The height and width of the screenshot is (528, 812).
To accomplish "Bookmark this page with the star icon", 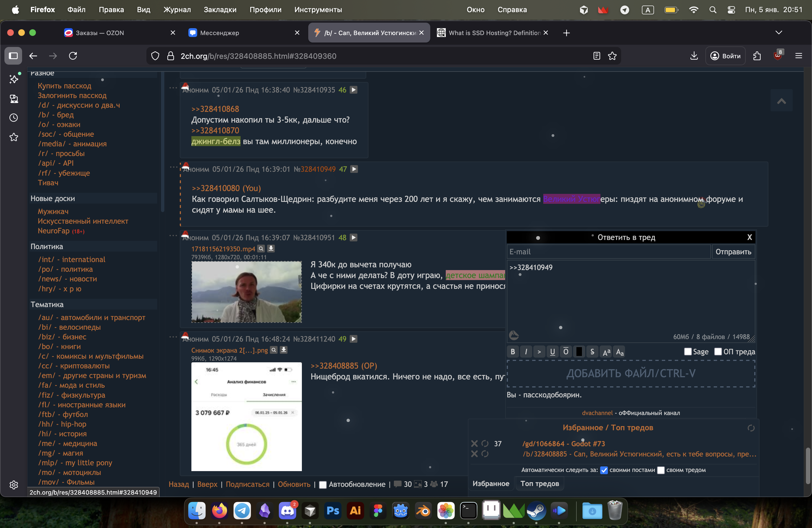I will [612, 56].
